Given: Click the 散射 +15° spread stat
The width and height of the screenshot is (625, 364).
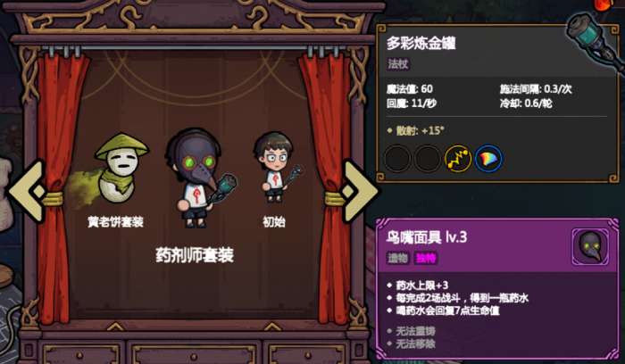Looking at the screenshot, I should pyautogui.click(x=416, y=130).
